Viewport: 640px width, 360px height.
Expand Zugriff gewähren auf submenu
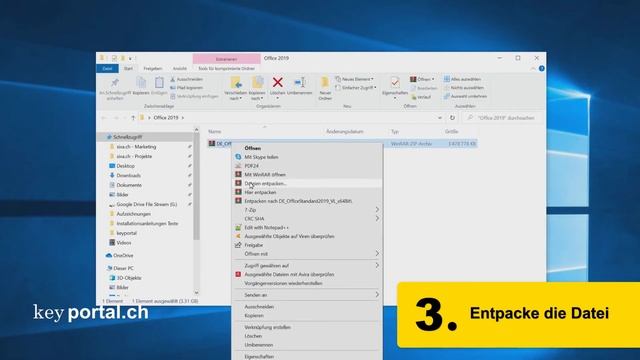point(377,266)
